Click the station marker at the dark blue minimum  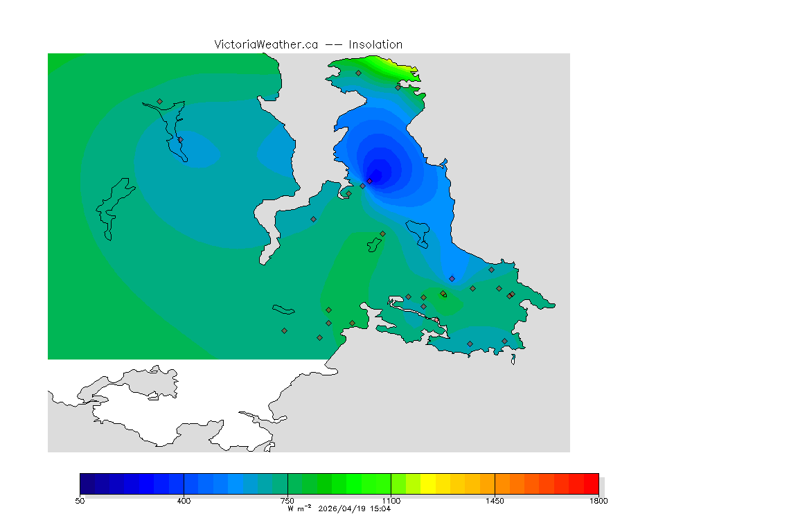[369, 181]
